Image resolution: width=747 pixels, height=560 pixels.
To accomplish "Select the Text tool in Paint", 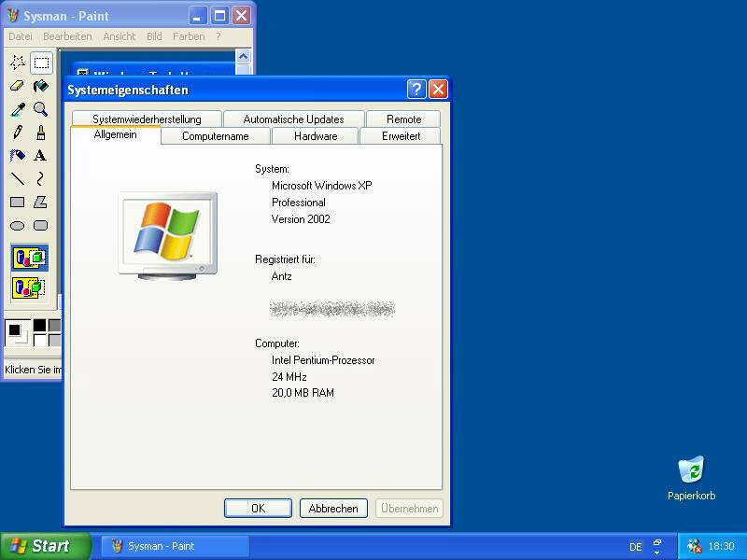I will (41, 156).
